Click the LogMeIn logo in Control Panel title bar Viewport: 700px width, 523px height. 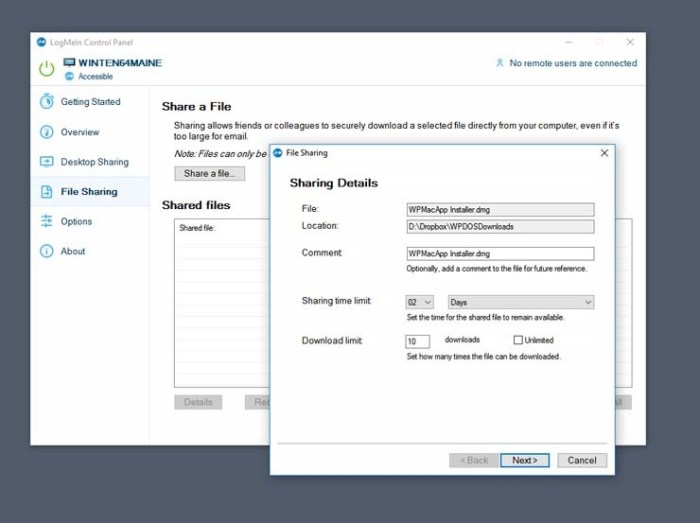[x=42, y=42]
